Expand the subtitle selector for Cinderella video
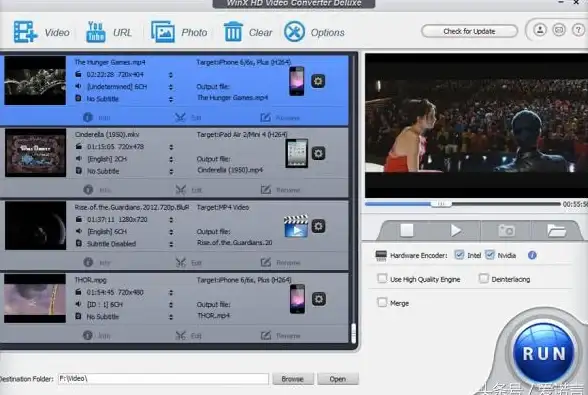The width and height of the screenshot is (588, 395). click(x=171, y=171)
